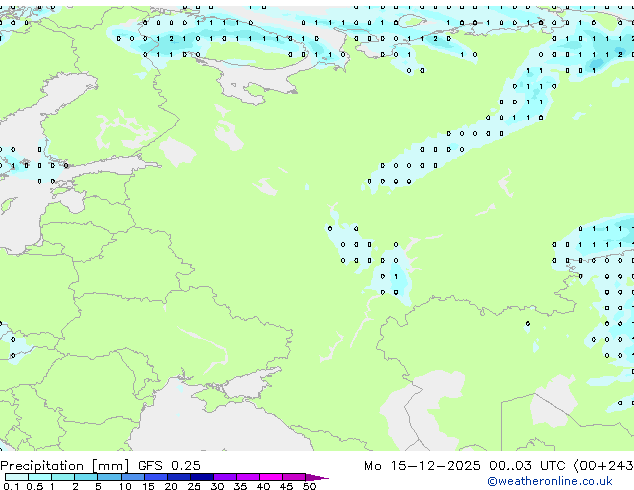Screen dimensions: 634x490
Task: Click the 35–40 mm legend swatch
Action: 248,477
